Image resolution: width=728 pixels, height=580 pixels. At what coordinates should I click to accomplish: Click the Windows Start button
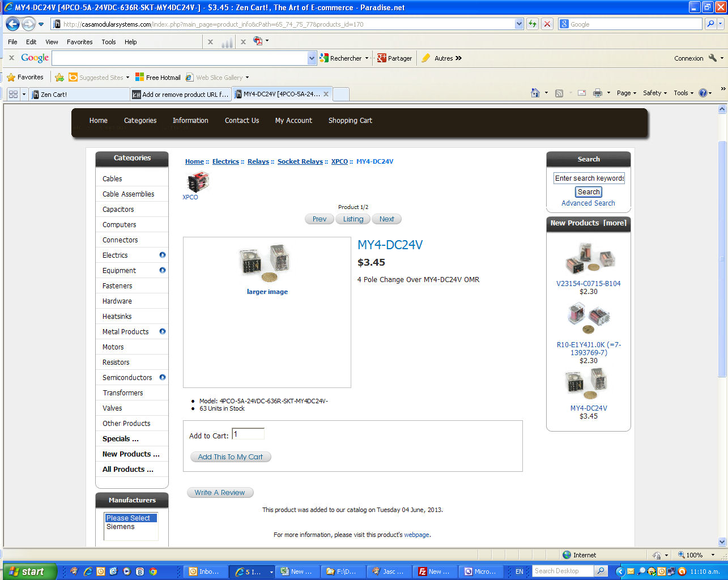29,572
